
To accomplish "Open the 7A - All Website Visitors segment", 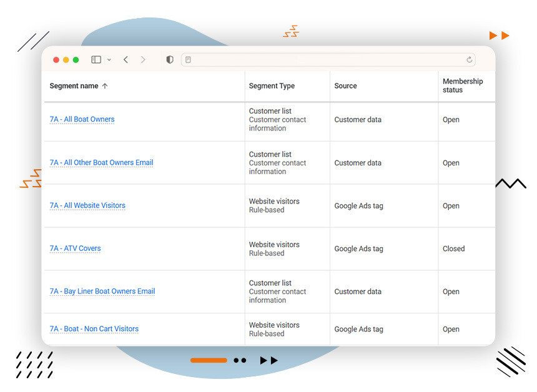I will click(x=87, y=205).
